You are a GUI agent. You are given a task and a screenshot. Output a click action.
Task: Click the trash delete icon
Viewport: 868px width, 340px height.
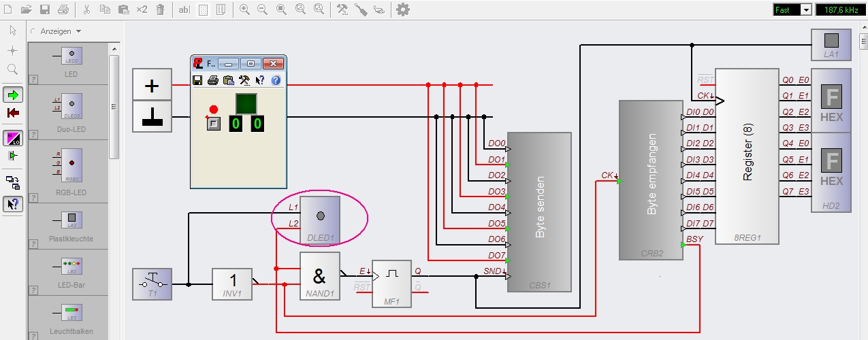[160, 10]
